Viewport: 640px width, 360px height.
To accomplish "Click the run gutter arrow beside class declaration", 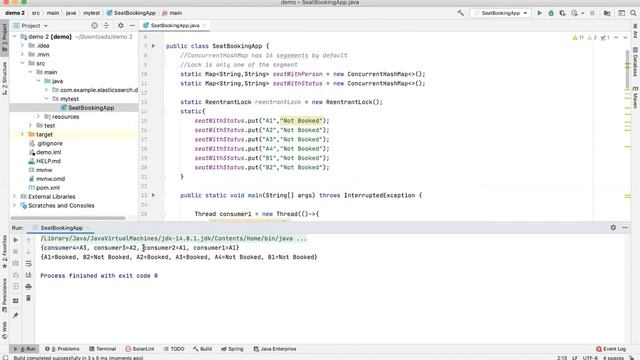I will pyautogui.click(x=153, y=46).
